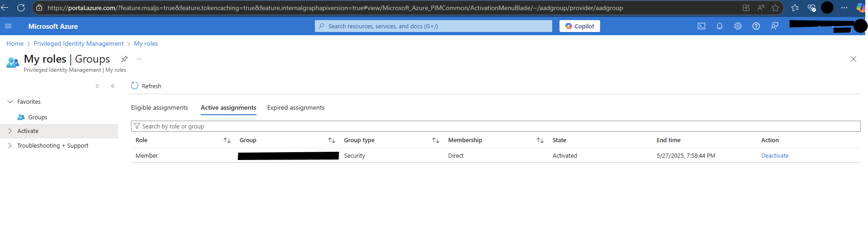Click the State column header
The width and height of the screenshot is (868, 229).
[x=559, y=140]
